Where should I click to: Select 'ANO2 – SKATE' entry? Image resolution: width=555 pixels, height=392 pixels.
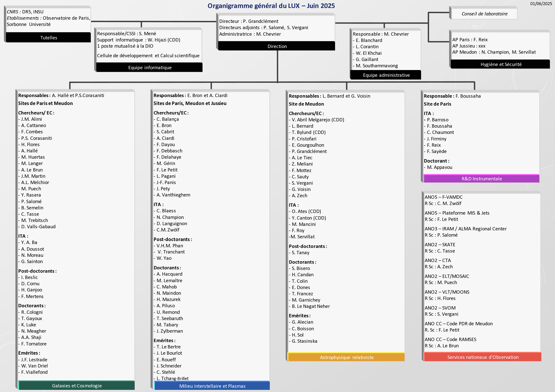click(x=440, y=244)
